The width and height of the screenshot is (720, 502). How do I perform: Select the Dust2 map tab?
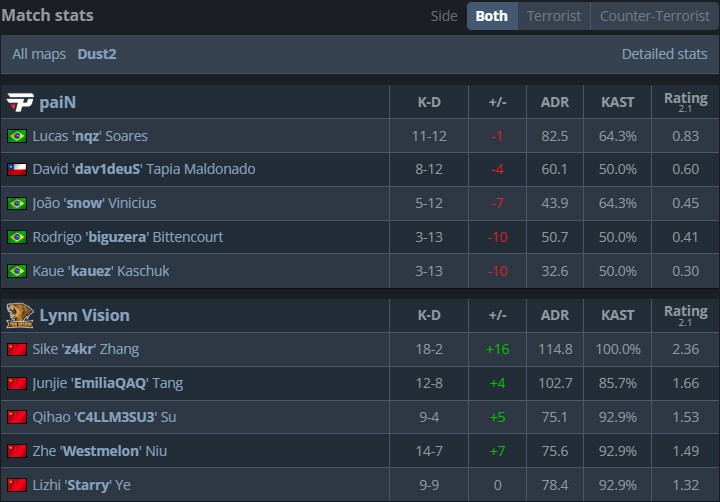point(97,54)
